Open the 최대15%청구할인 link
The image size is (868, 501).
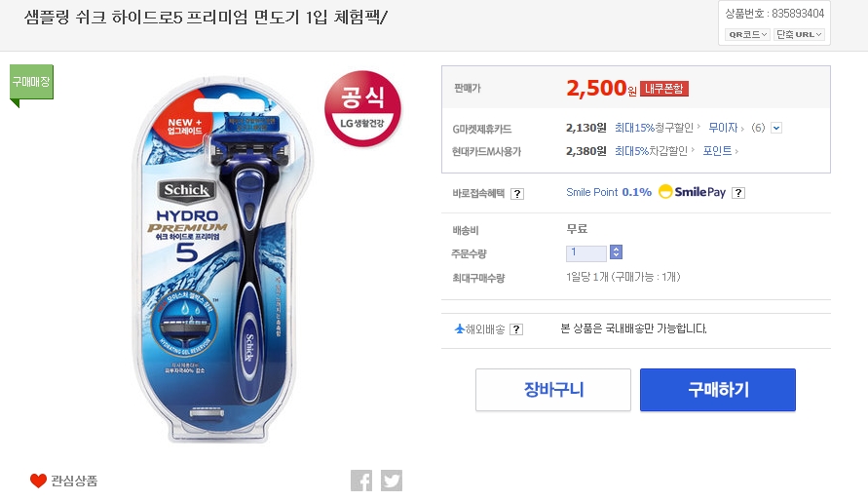655,128
